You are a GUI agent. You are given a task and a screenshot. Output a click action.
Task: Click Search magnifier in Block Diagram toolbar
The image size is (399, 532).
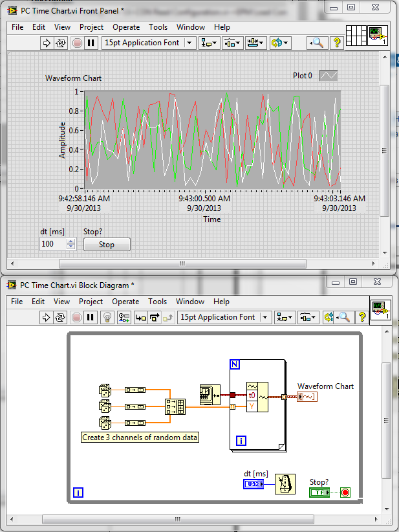[x=343, y=318]
